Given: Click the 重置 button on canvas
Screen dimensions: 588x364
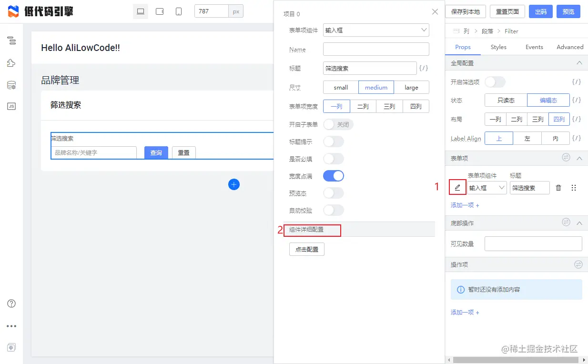Looking at the screenshot, I should pyautogui.click(x=184, y=152).
